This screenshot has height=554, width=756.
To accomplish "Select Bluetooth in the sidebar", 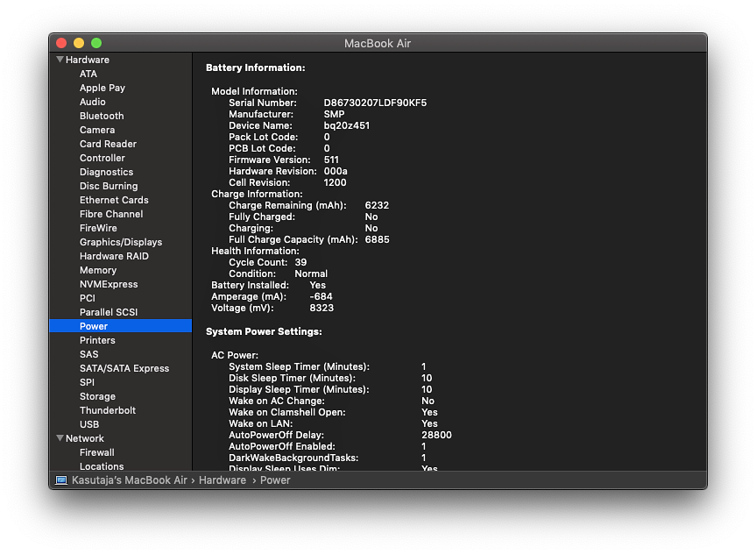I will (x=102, y=116).
